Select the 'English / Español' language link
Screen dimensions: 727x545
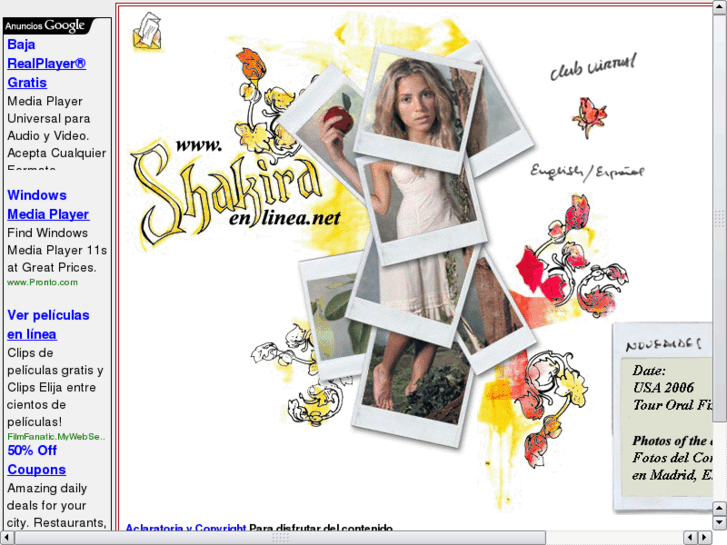[587, 172]
